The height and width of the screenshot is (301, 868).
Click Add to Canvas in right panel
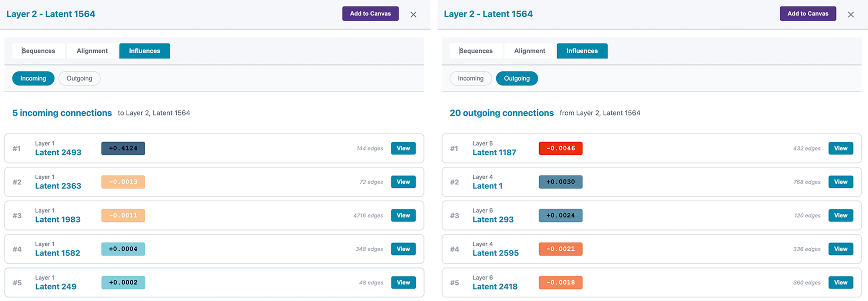tap(807, 13)
